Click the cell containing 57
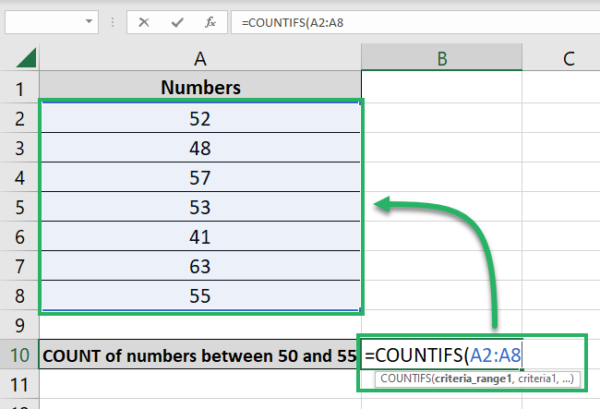This screenshot has height=409, width=600. [200, 177]
